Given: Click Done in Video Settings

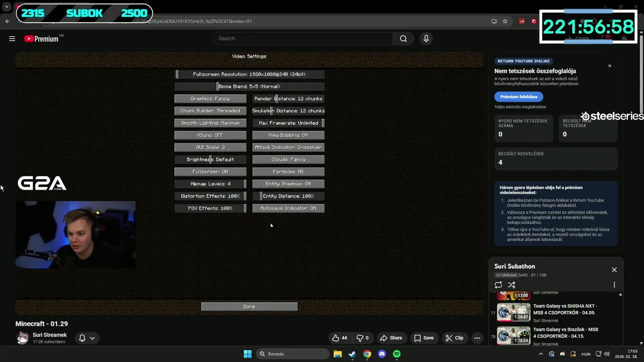Looking at the screenshot, I should pos(250,307).
